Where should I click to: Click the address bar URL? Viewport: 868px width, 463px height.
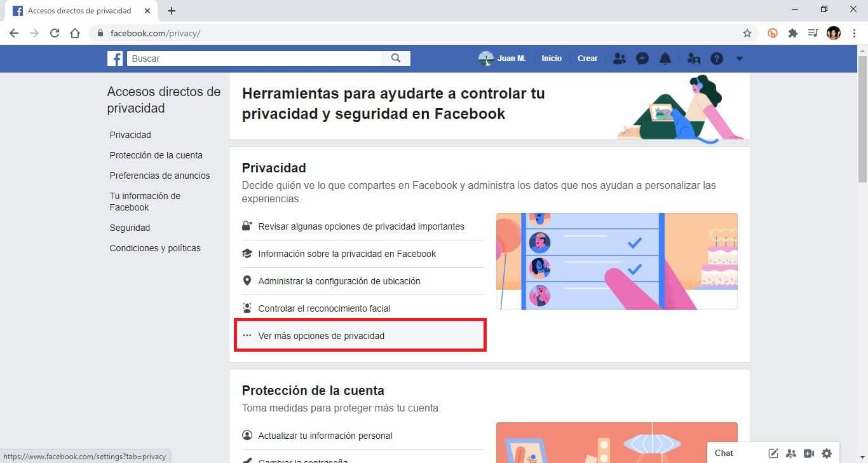coord(155,33)
